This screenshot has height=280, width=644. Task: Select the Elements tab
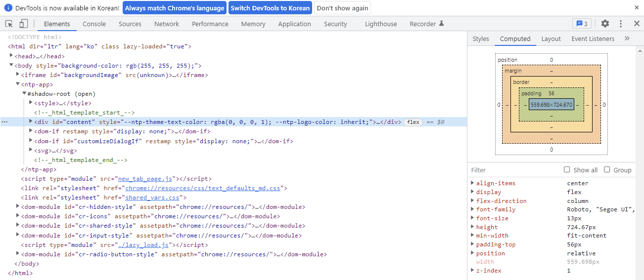point(57,24)
